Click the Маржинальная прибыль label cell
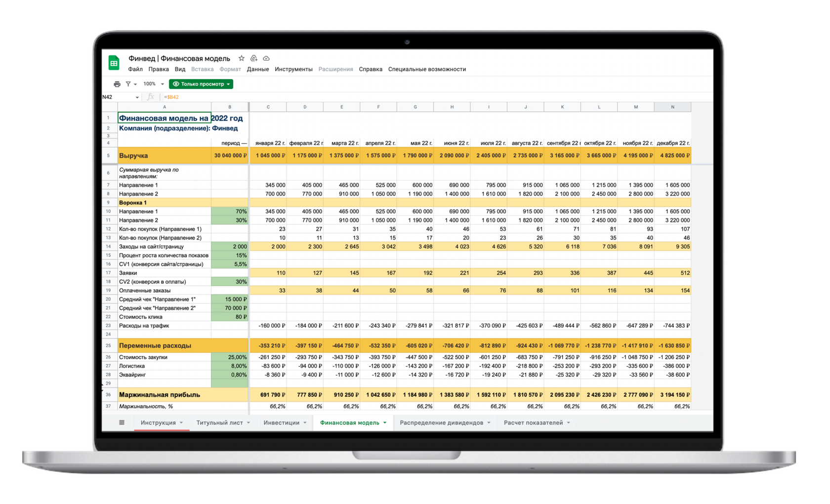 point(165,395)
